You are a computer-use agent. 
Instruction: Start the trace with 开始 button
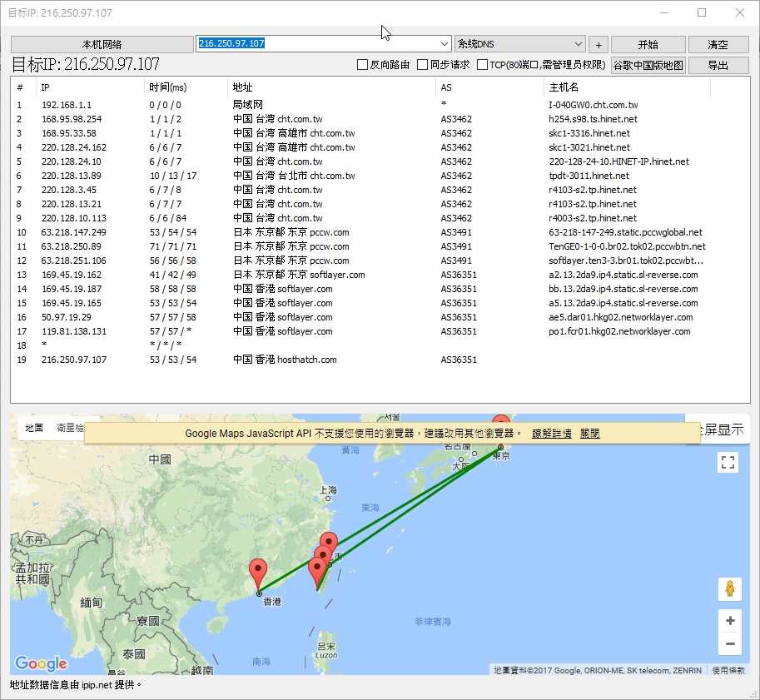pyautogui.click(x=648, y=45)
